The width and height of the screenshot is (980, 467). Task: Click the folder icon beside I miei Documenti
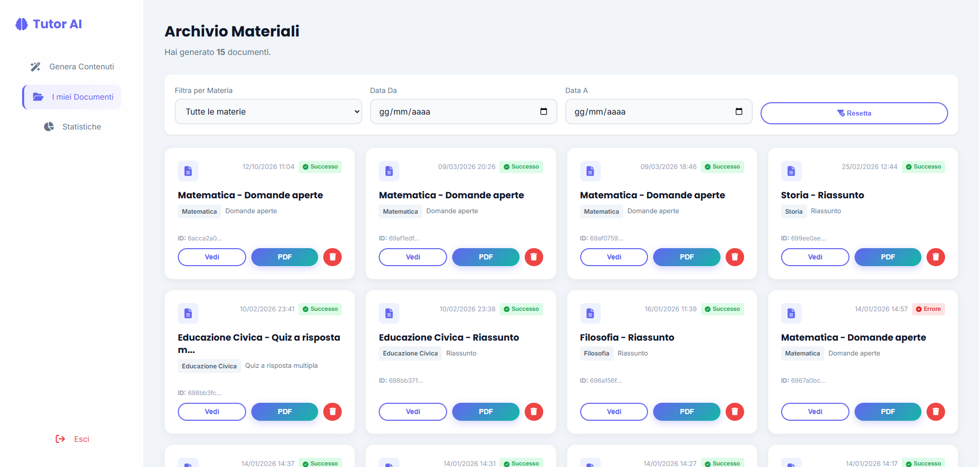pos(38,97)
